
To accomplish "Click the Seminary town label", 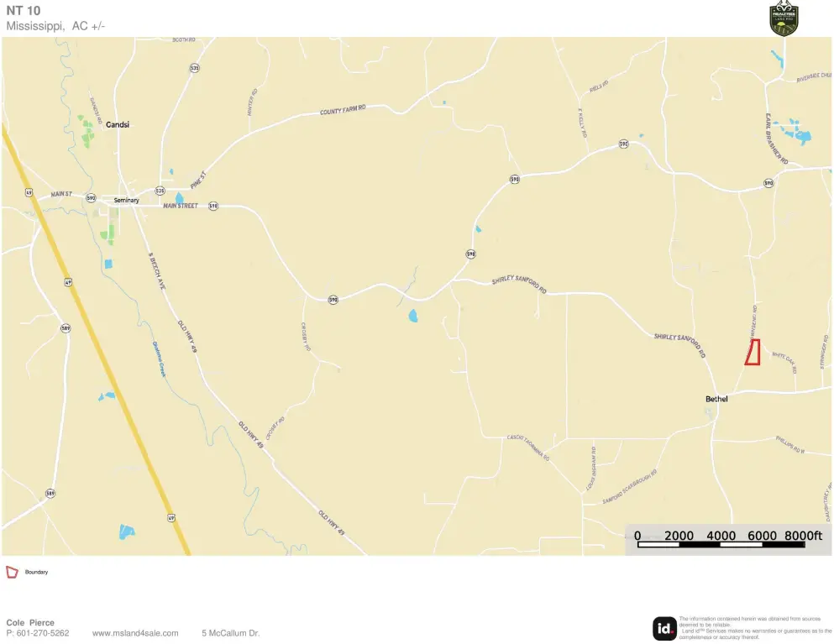I will pos(127,201).
